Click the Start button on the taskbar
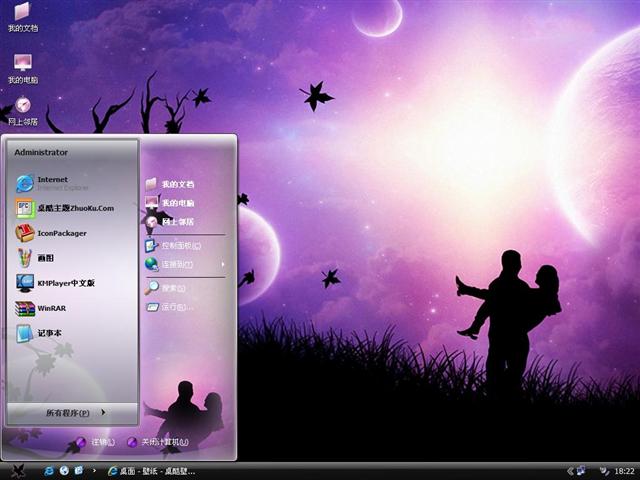The width and height of the screenshot is (640, 480). pyautogui.click(x=17, y=470)
